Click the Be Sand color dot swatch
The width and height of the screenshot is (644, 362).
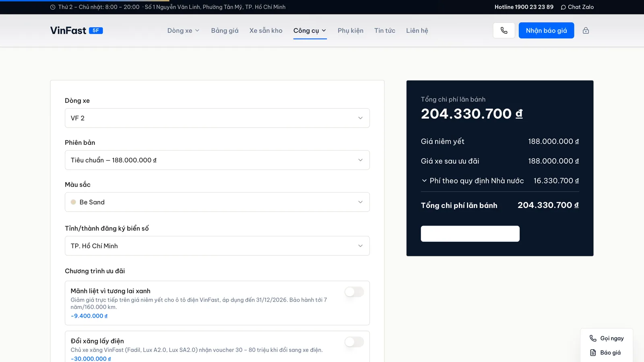click(73, 202)
